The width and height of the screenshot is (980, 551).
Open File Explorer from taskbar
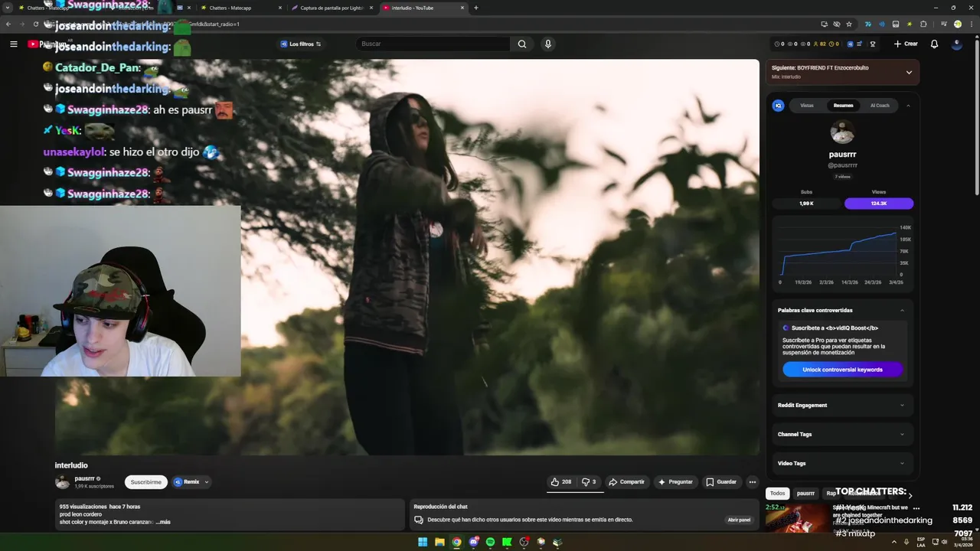[439, 542]
